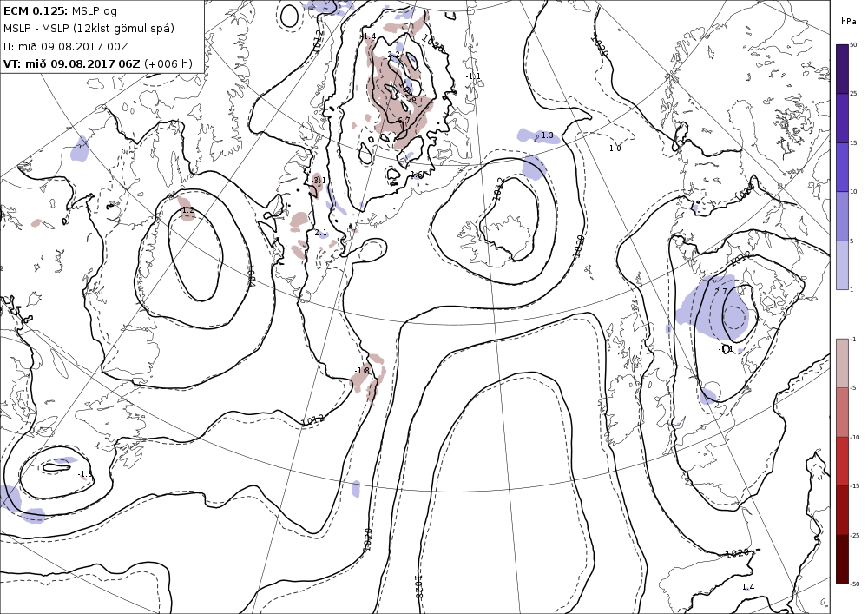The width and height of the screenshot is (868, 614).
Task: Click the 'ECM 0.125: MSLP og' title line
Action: coord(61,11)
